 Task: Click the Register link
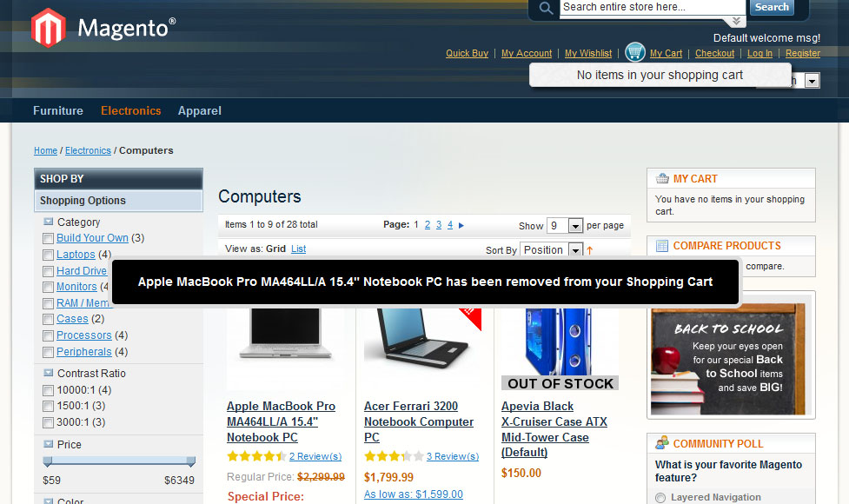point(803,53)
